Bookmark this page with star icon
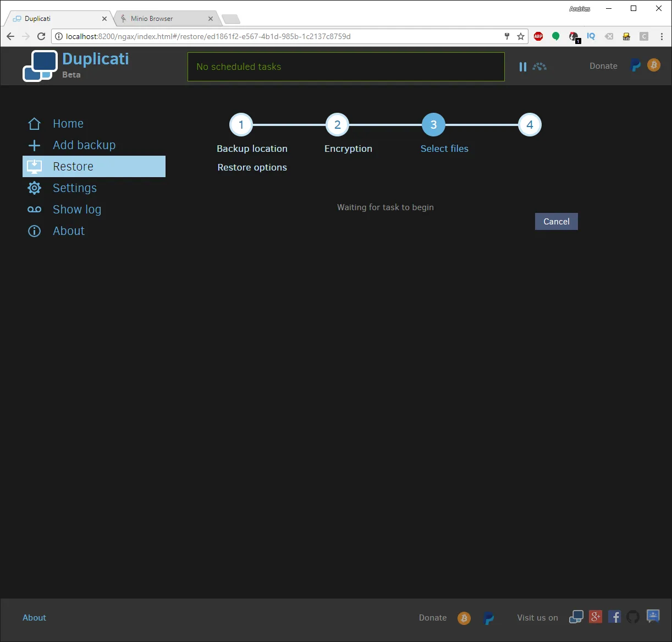 (520, 36)
